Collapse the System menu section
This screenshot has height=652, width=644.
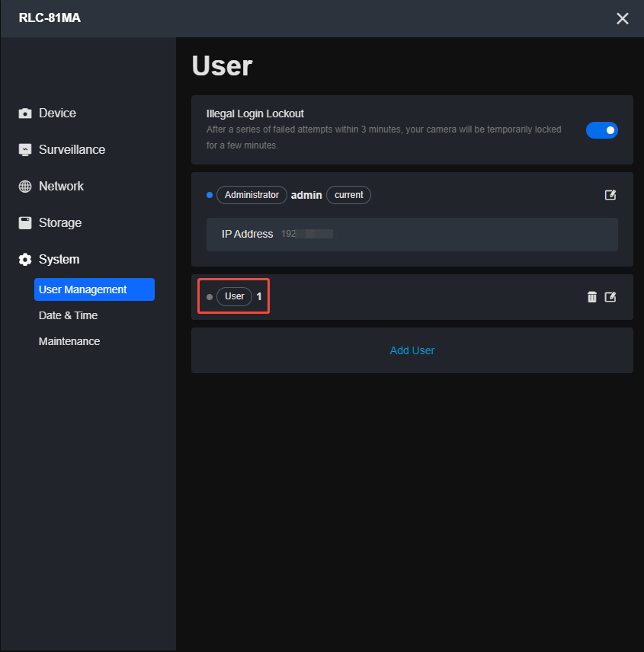point(59,260)
